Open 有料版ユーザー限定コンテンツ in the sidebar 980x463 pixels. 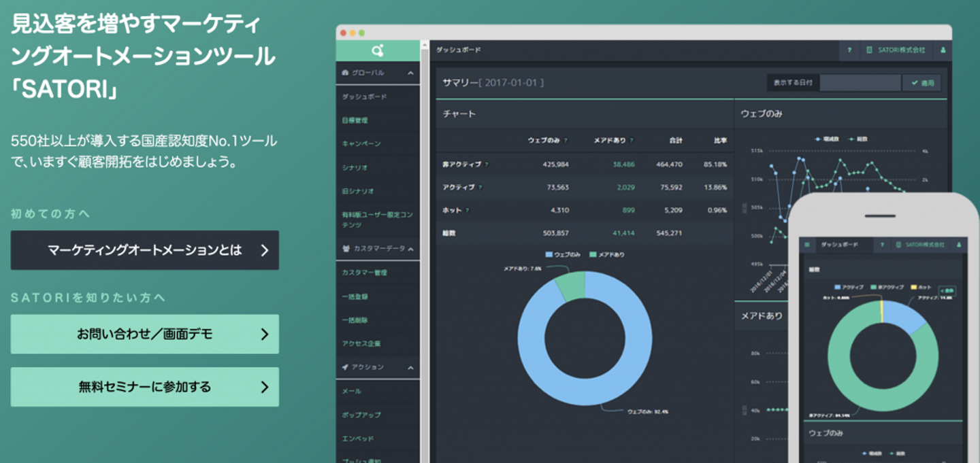click(x=378, y=220)
